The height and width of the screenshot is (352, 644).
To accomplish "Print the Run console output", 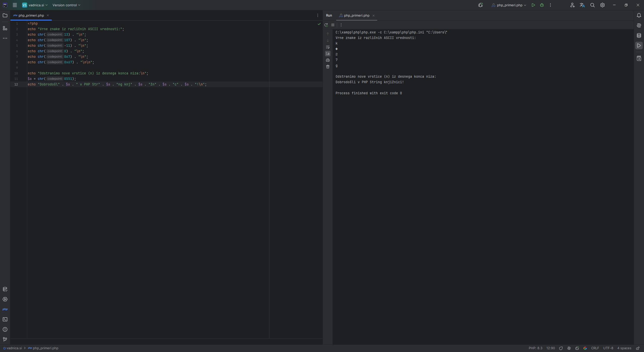I will point(328,60).
